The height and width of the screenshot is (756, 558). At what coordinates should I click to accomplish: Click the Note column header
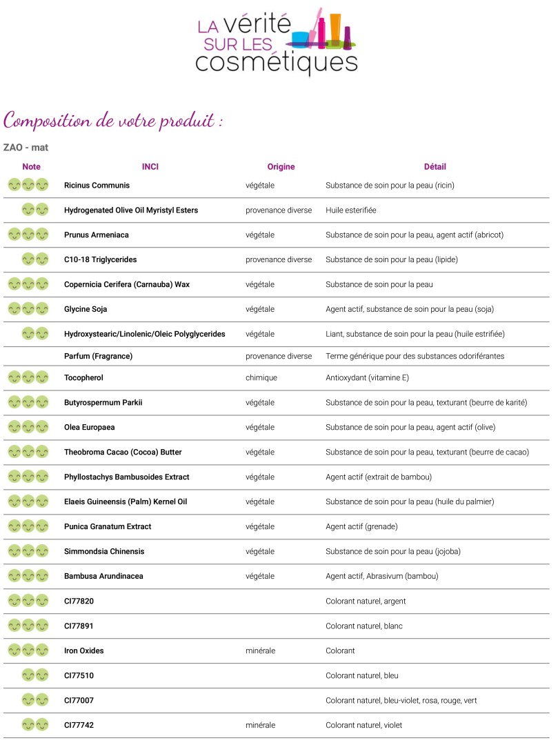point(31,166)
